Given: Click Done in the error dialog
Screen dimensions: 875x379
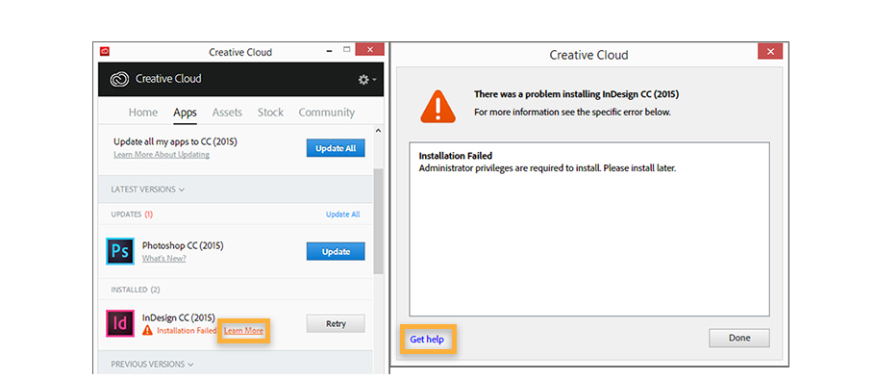Looking at the screenshot, I should 739,338.
